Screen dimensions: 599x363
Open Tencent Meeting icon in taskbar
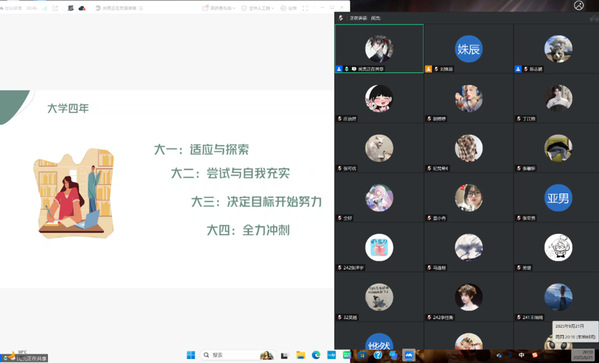408,355
